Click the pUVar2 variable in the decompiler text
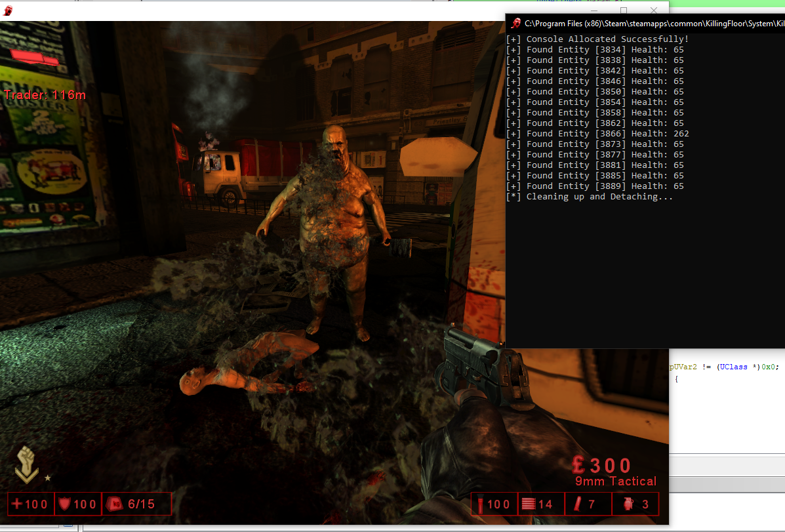This screenshot has height=532, width=785. (x=684, y=367)
